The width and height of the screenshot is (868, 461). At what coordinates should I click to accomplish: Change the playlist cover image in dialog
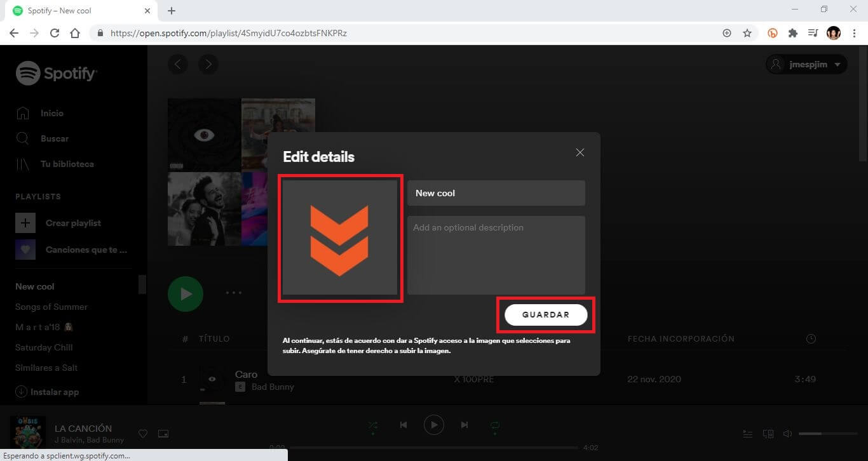click(340, 237)
